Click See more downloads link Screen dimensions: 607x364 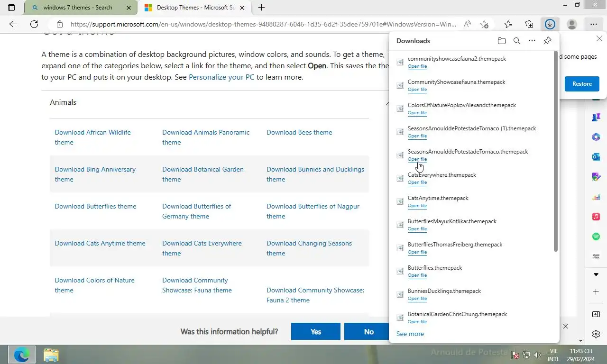click(410, 334)
